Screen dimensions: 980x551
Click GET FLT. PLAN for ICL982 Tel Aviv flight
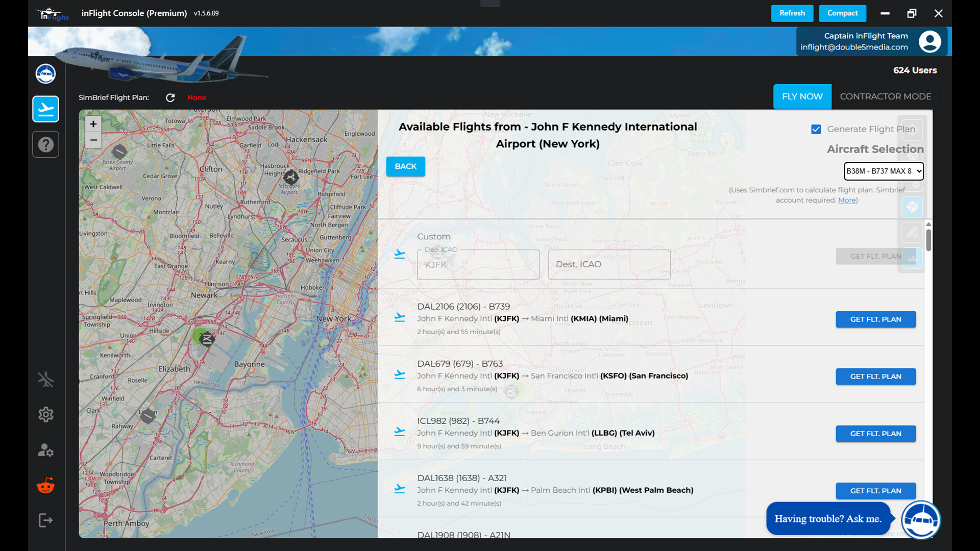(x=875, y=434)
